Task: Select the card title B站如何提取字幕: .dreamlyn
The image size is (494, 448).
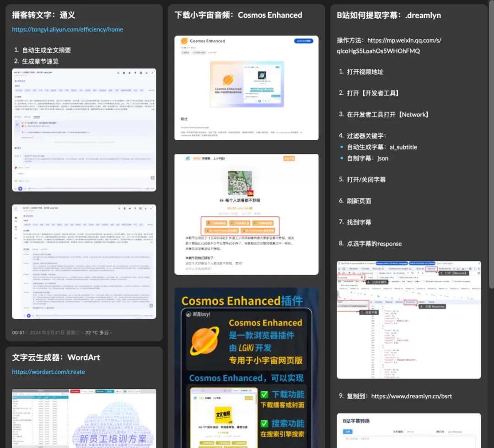Action: [389, 15]
